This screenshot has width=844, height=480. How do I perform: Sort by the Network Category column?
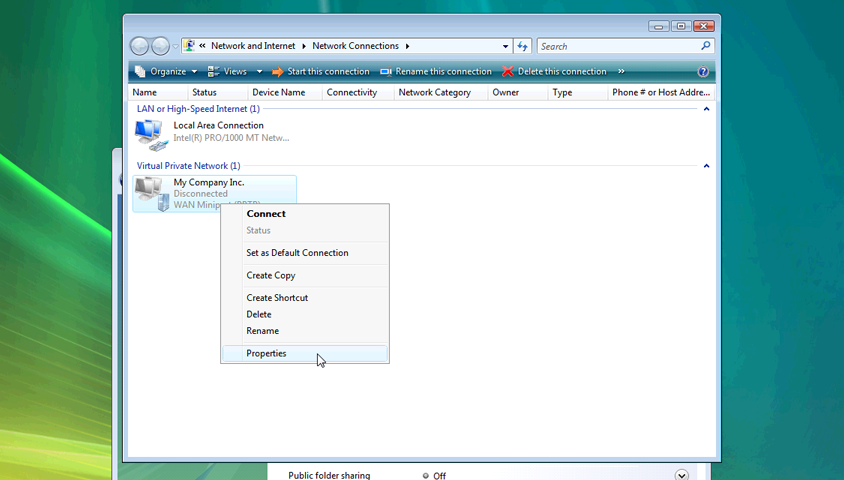434,92
